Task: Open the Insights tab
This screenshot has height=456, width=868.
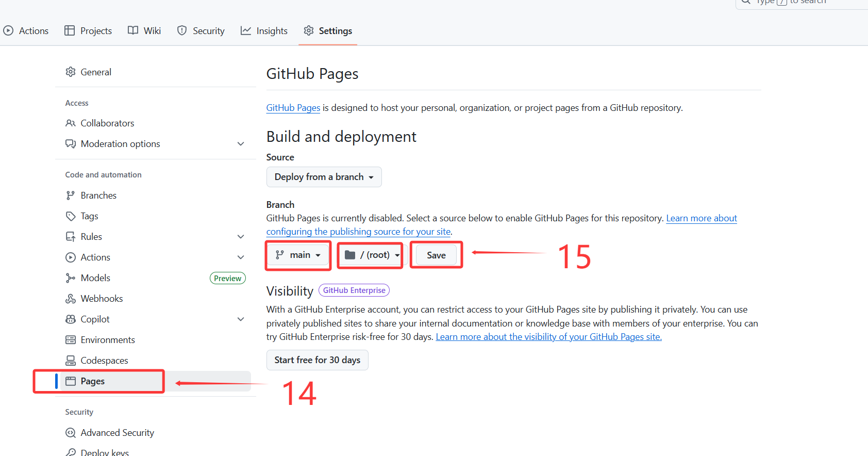Action: (x=264, y=31)
